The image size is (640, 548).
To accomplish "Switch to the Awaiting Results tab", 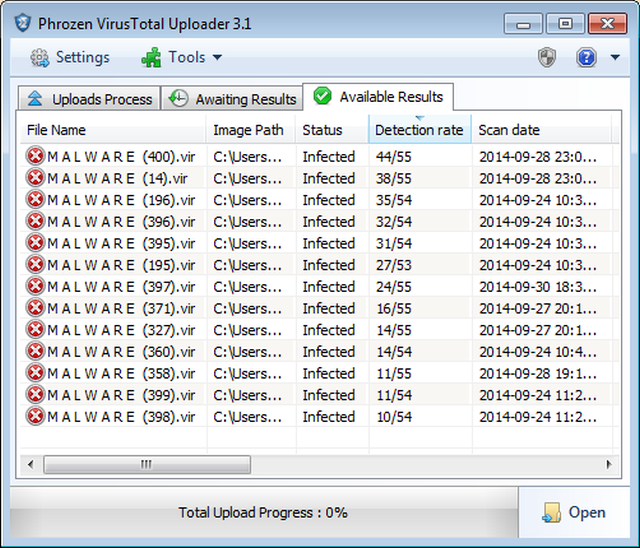I will click(232, 98).
